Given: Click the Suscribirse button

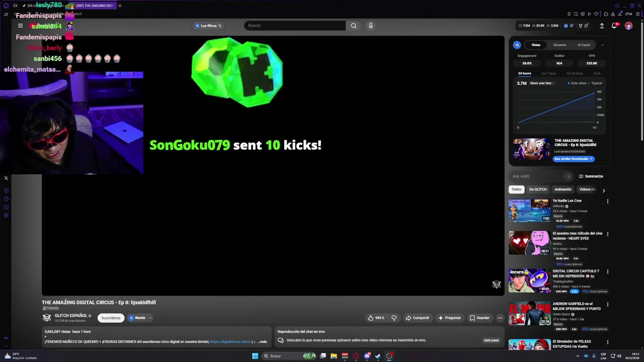Looking at the screenshot, I should pos(111,318).
